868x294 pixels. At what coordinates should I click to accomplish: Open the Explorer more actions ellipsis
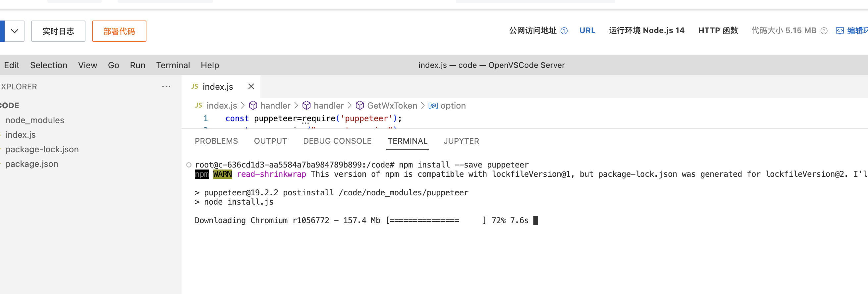coord(166,86)
